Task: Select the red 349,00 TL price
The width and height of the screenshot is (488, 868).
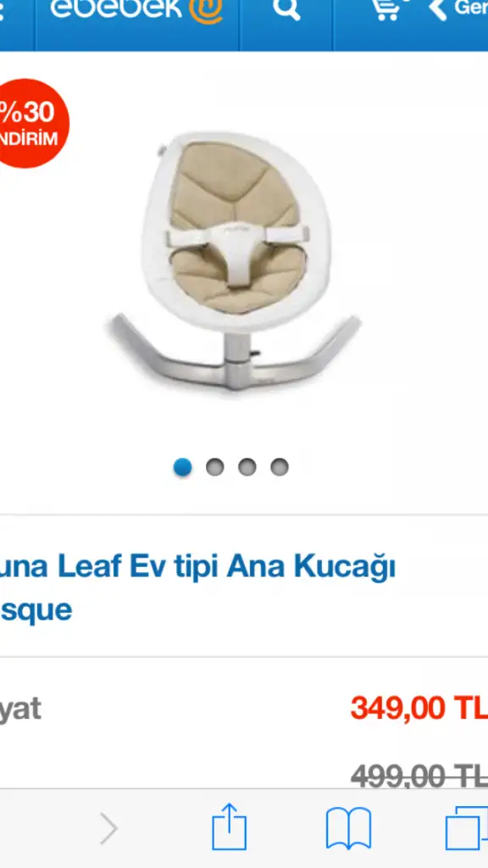Action: (419, 708)
